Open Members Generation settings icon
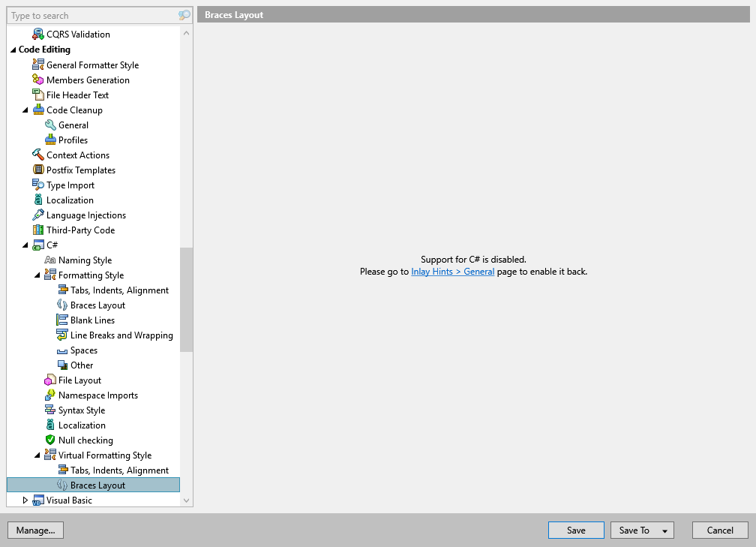Image resolution: width=756 pixels, height=547 pixels. coord(39,80)
